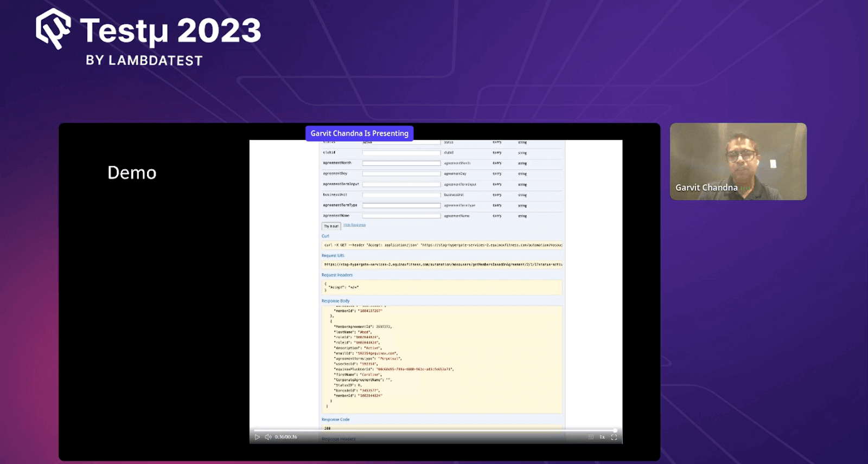Click the 0:36/00:36 video timestamp
868x464 pixels.
(286, 437)
